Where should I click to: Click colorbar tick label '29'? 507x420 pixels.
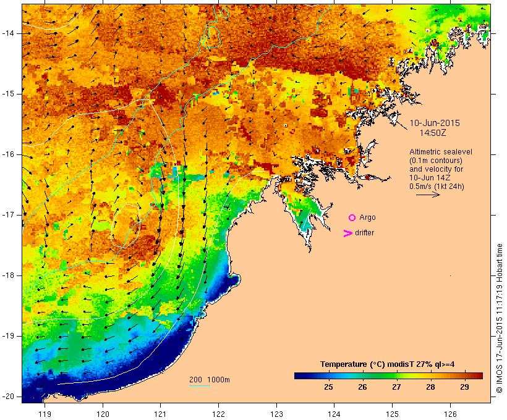(x=464, y=387)
